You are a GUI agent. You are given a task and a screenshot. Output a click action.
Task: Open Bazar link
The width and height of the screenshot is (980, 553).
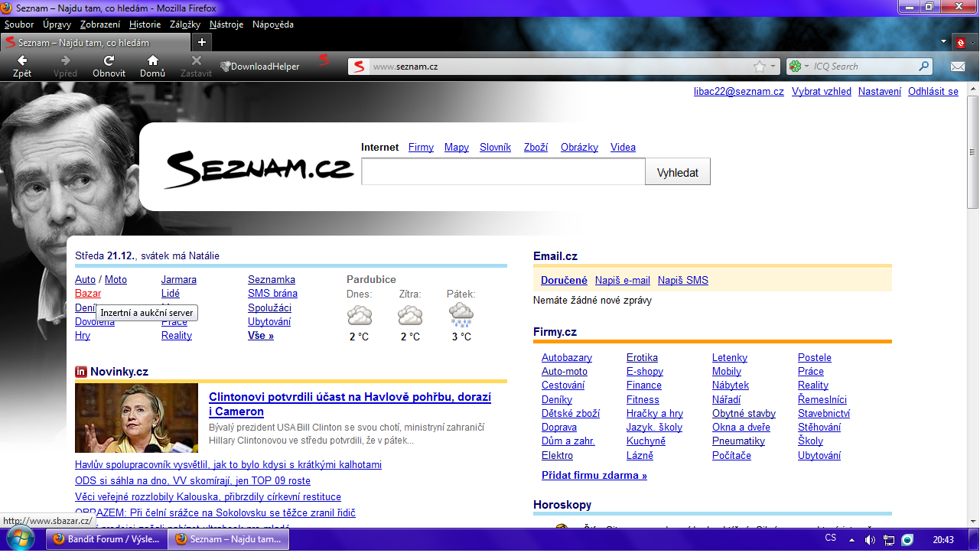88,293
